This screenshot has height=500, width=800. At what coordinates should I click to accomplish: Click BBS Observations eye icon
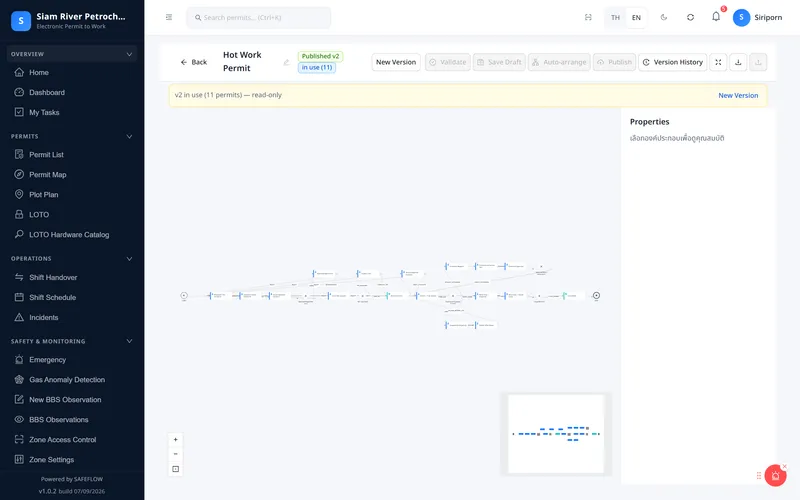19,419
